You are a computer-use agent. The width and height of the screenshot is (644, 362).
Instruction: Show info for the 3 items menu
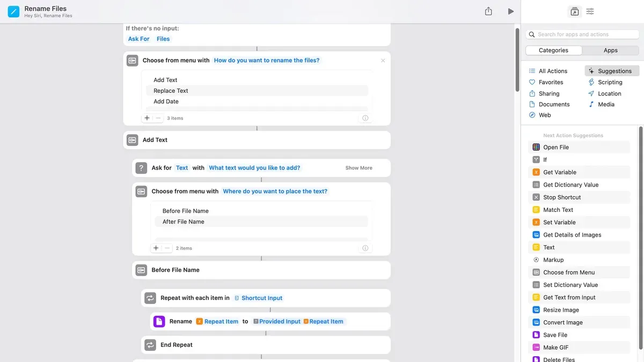[x=365, y=118]
